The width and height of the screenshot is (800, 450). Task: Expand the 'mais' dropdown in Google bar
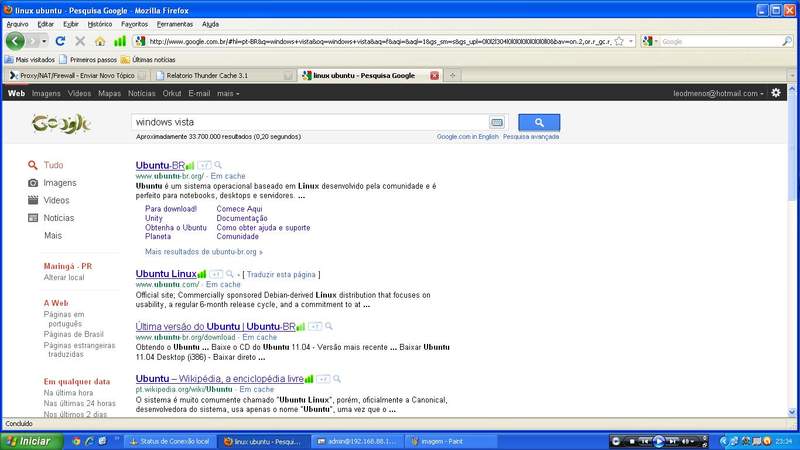[228, 93]
